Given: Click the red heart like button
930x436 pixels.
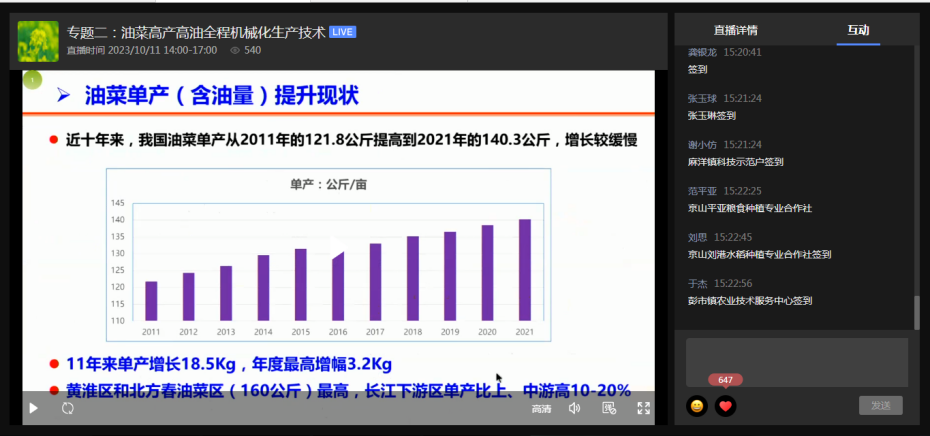Looking at the screenshot, I should tap(725, 406).
